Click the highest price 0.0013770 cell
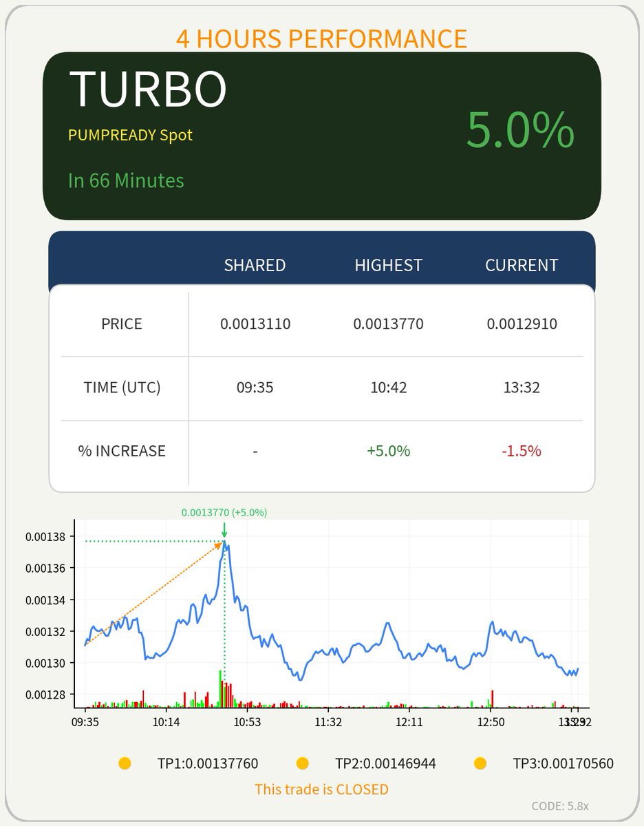This screenshot has height=826, width=644. coord(389,324)
